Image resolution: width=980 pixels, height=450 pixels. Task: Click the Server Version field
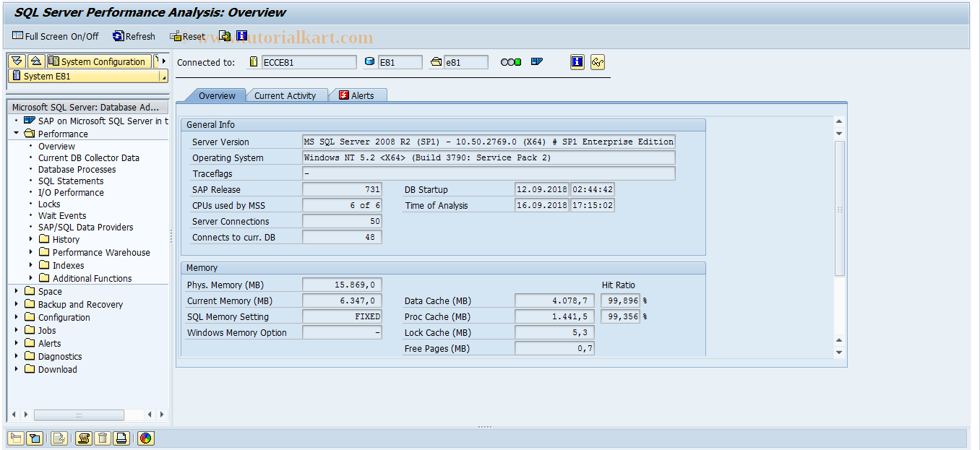(x=489, y=142)
